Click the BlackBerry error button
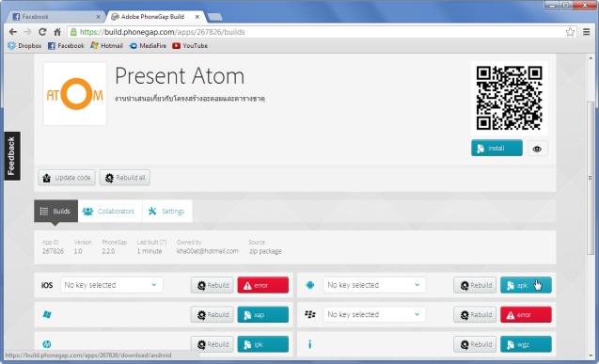This screenshot has width=599, height=364. tap(526, 315)
